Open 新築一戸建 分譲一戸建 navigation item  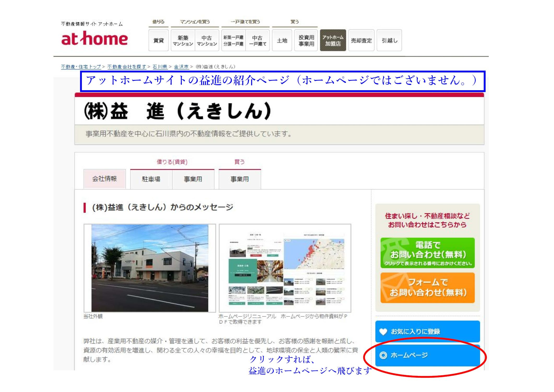pos(233,40)
